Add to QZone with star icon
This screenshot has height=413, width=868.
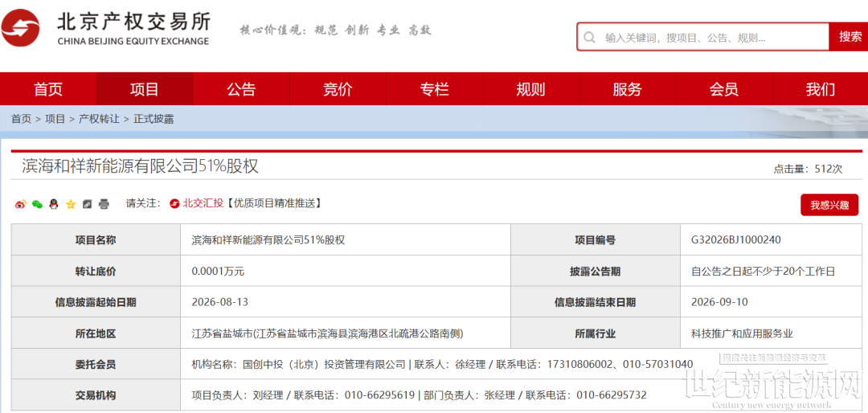(70, 204)
